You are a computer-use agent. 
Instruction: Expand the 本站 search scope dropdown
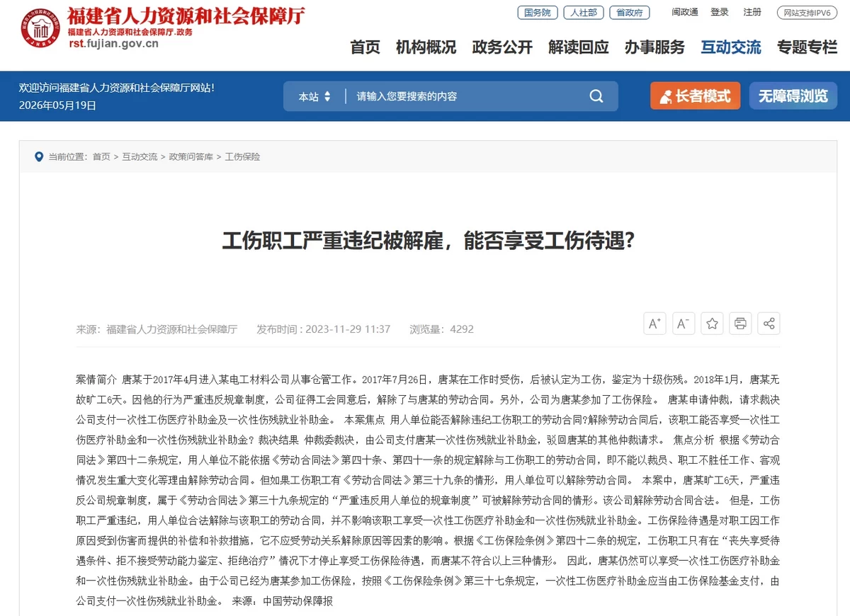(314, 96)
